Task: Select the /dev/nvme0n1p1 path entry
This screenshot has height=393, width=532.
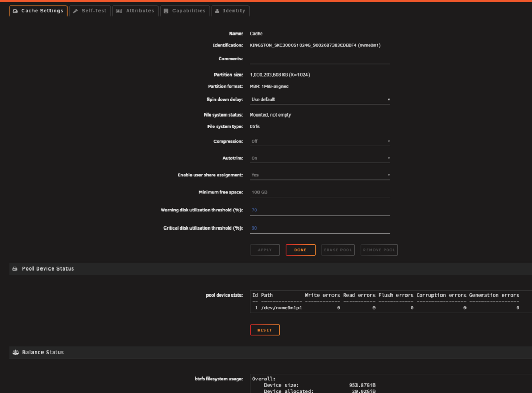Action: point(281,308)
